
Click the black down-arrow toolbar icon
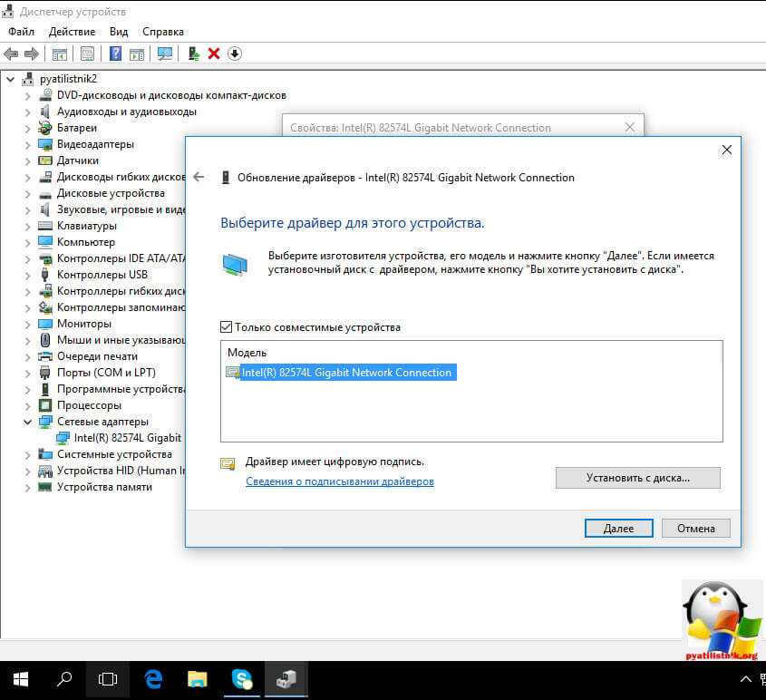pos(234,53)
